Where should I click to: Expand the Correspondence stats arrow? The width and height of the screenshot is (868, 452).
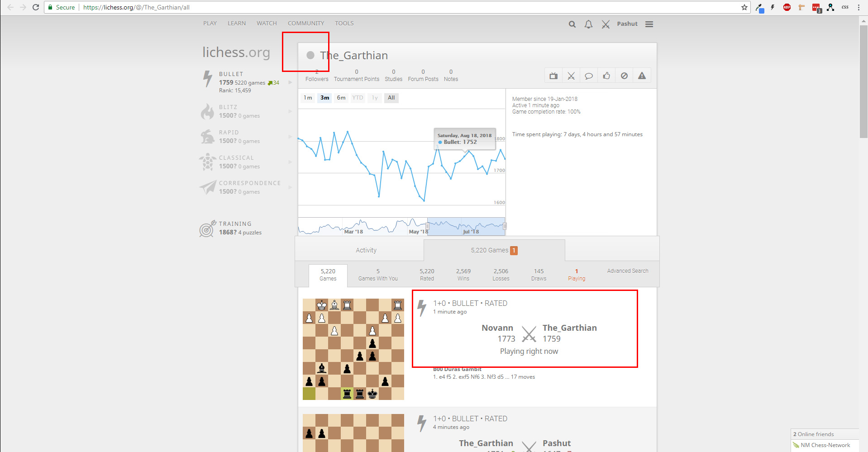click(x=290, y=187)
